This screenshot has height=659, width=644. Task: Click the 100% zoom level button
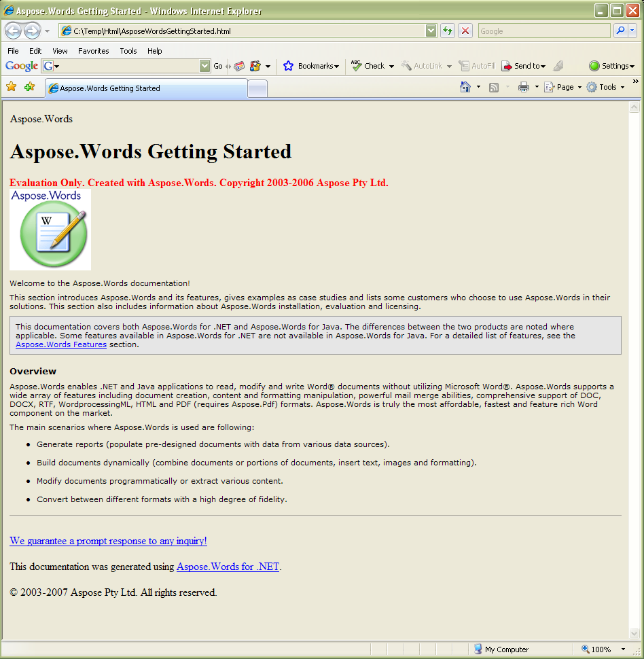596,649
